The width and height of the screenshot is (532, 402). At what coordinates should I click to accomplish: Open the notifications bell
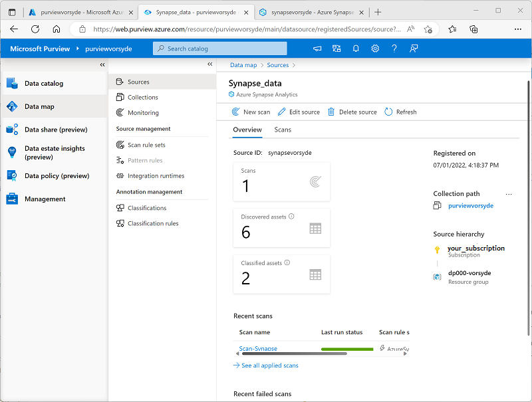point(356,49)
